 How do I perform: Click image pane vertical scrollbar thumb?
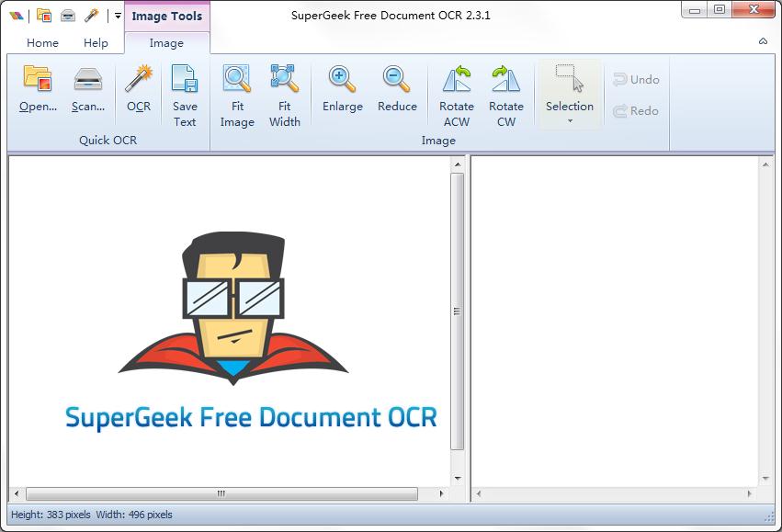[x=457, y=311]
